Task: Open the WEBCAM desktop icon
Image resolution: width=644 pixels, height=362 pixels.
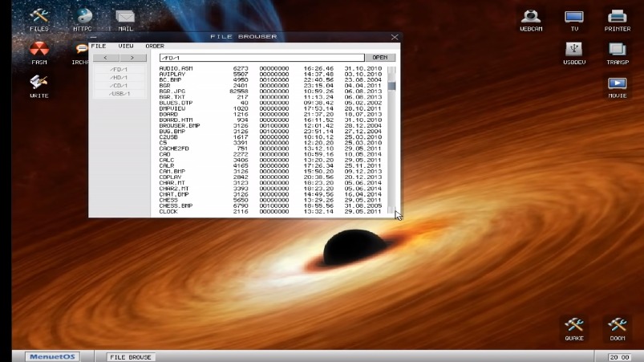Action: coord(530,17)
